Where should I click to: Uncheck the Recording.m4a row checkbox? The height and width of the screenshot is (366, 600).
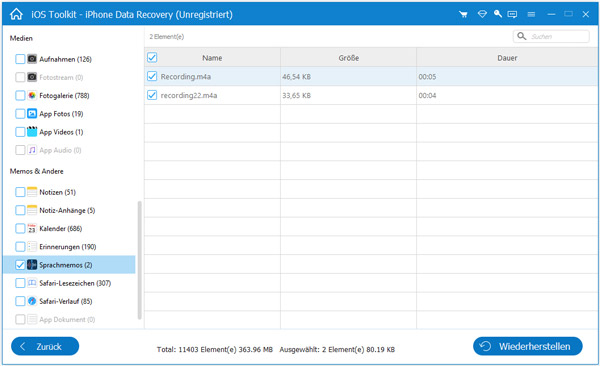(x=152, y=76)
